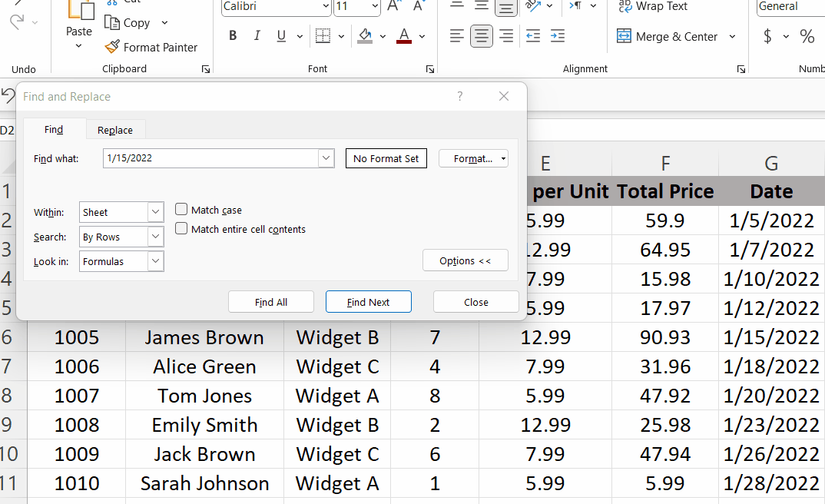Select the cell containing 1007
The height and width of the screenshot is (504, 825).
(x=76, y=396)
